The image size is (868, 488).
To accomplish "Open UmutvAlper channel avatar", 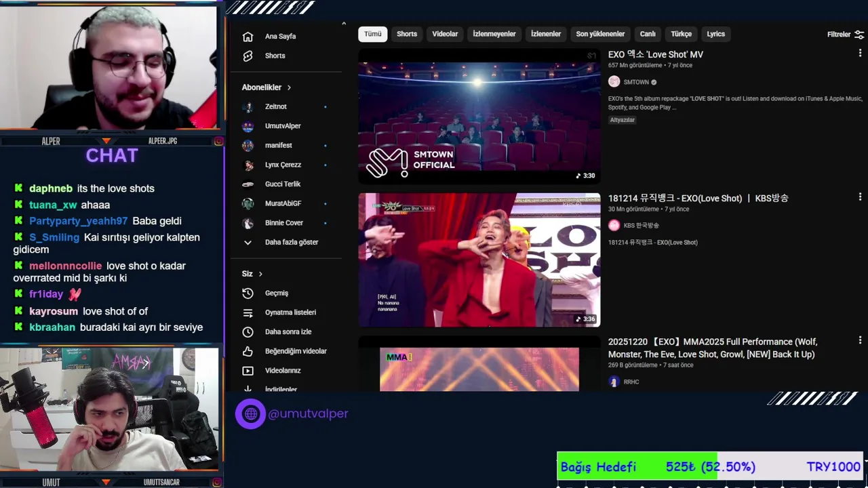I will (248, 126).
